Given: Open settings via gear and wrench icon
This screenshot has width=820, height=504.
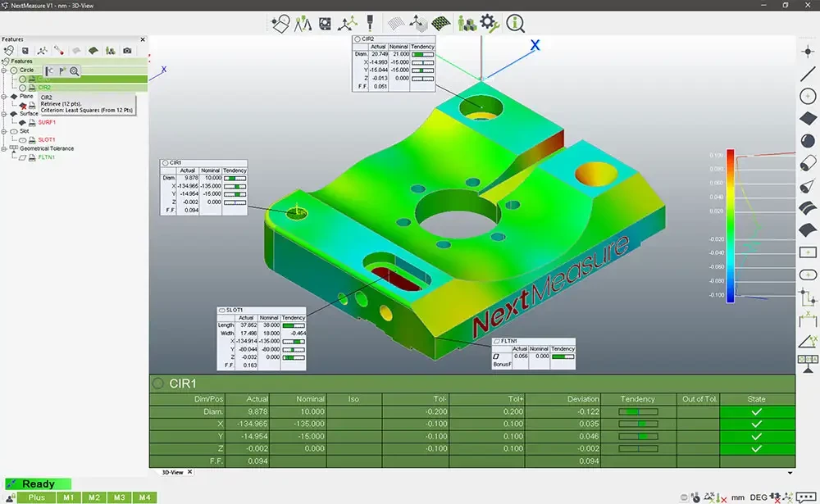Looking at the screenshot, I should coord(490,24).
